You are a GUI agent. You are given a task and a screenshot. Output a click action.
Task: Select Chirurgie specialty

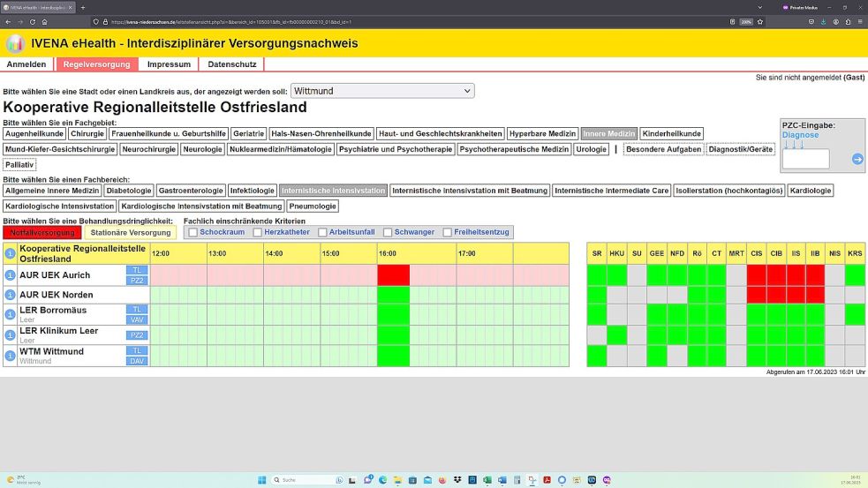click(x=87, y=133)
